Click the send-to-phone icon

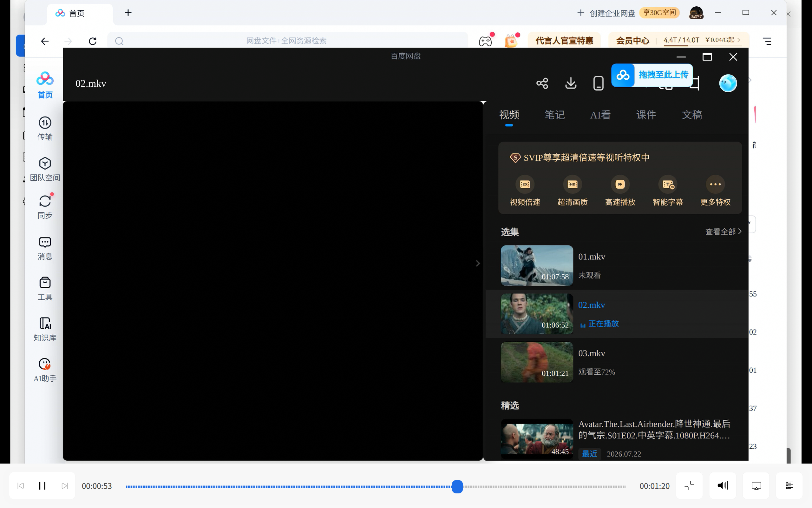click(598, 83)
